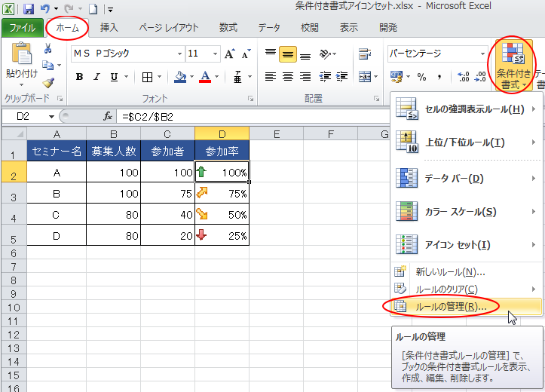Open the ファイル tab

pos(23,27)
